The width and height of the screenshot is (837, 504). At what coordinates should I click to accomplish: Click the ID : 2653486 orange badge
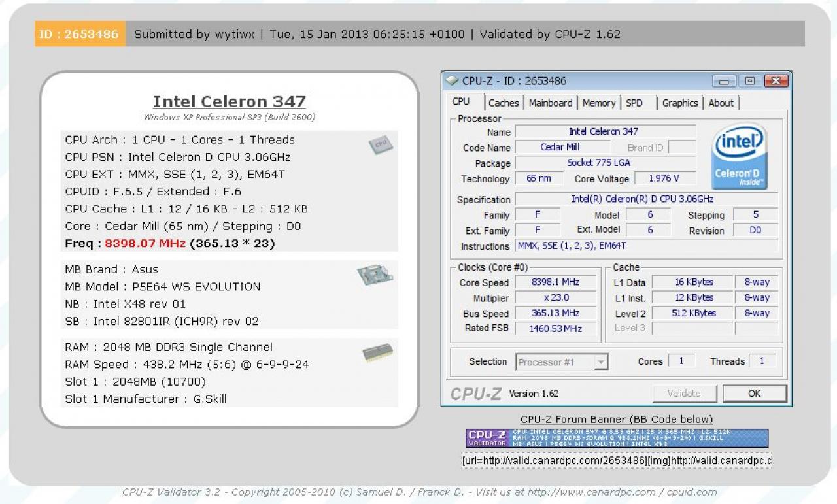coord(80,34)
